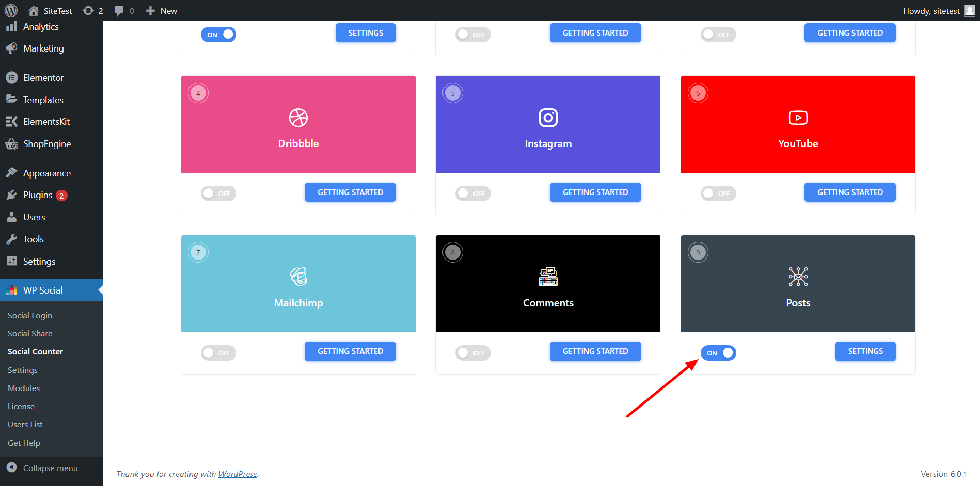Click the Dribbble basketball icon
Image resolution: width=980 pixels, height=486 pixels.
[298, 118]
